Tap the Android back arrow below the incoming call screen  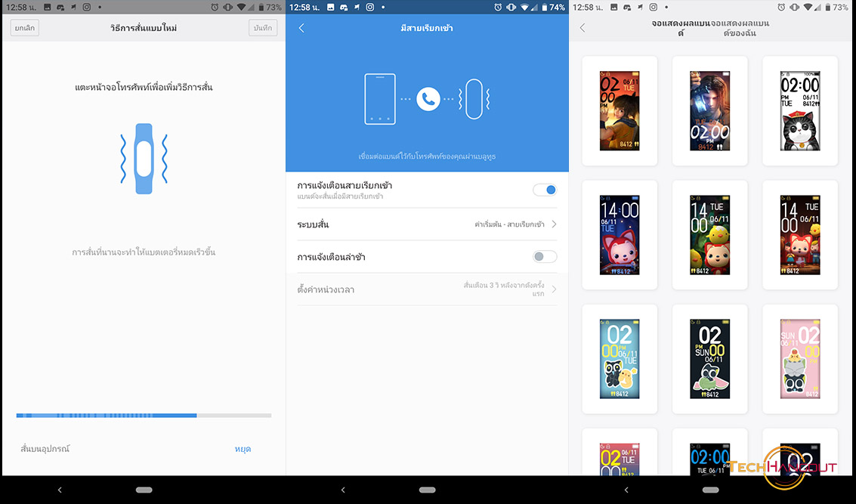[x=343, y=490]
